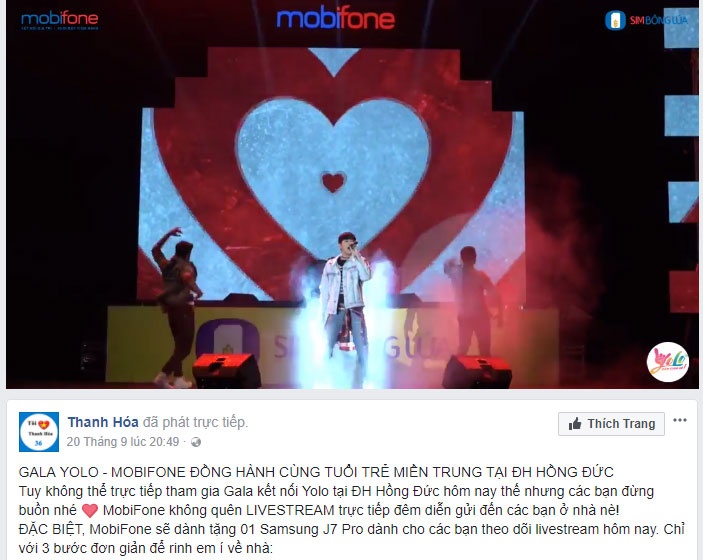
Task: Click the left stage monitor speaker
Action: click(x=226, y=370)
